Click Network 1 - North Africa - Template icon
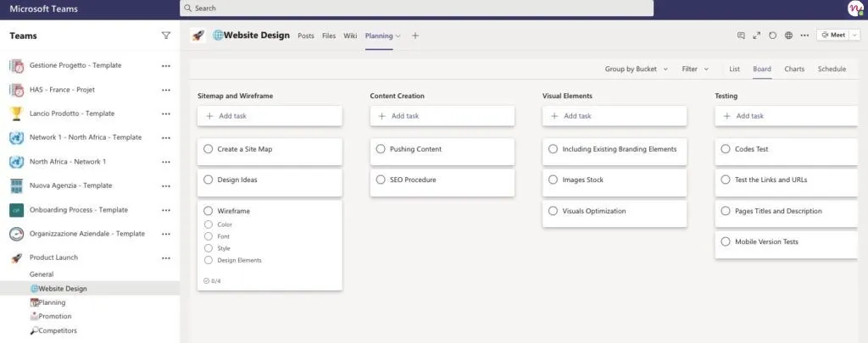The width and height of the screenshot is (868, 343). [x=17, y=138]
